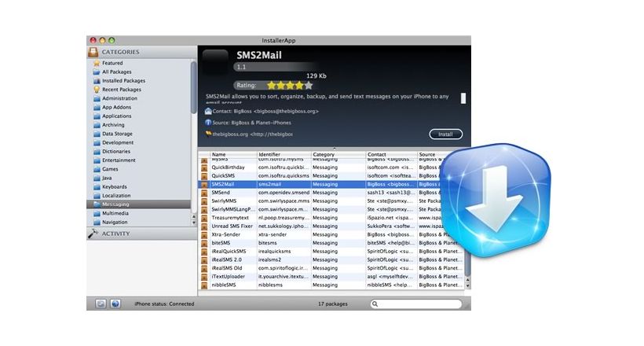Select the QuickBirthday package row
Screen dimensions: 644x346
(331, 167)
